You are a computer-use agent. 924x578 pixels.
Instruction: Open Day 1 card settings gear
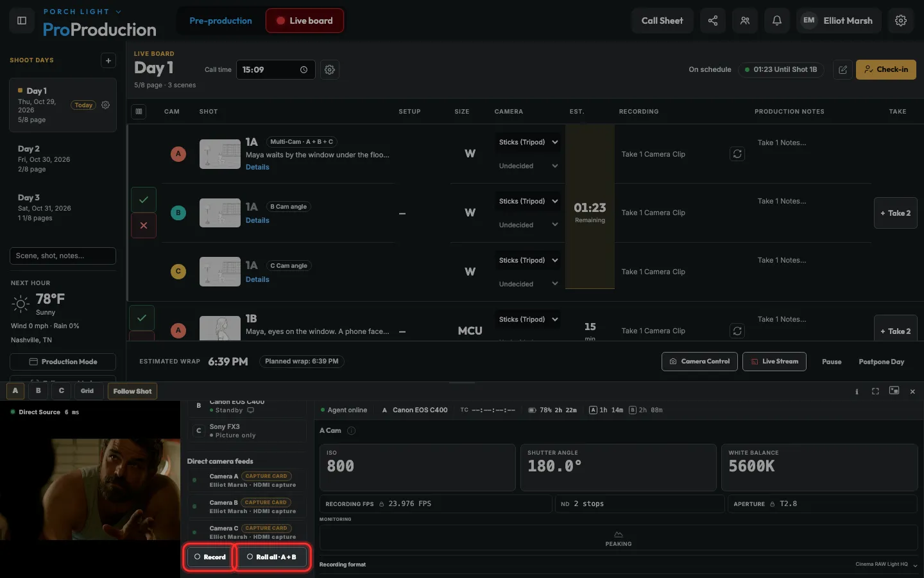coord(106,105)
